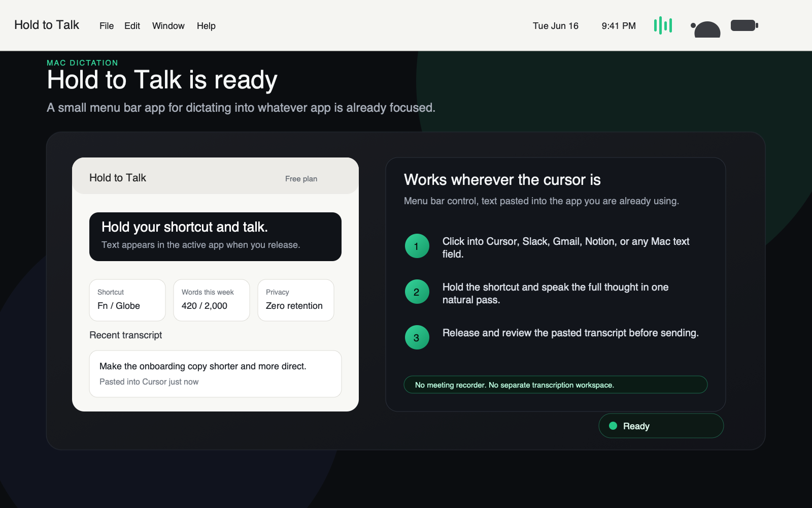Click the Recent transcript label
The height and width of the screenshot is (508, 812).
[126, 335]
